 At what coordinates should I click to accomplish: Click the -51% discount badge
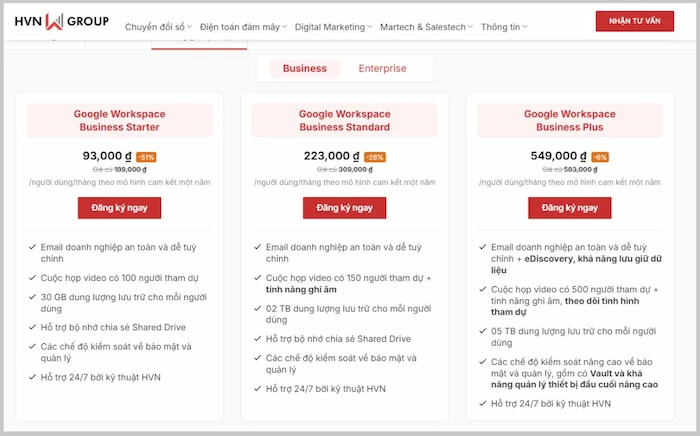(146, 157)
